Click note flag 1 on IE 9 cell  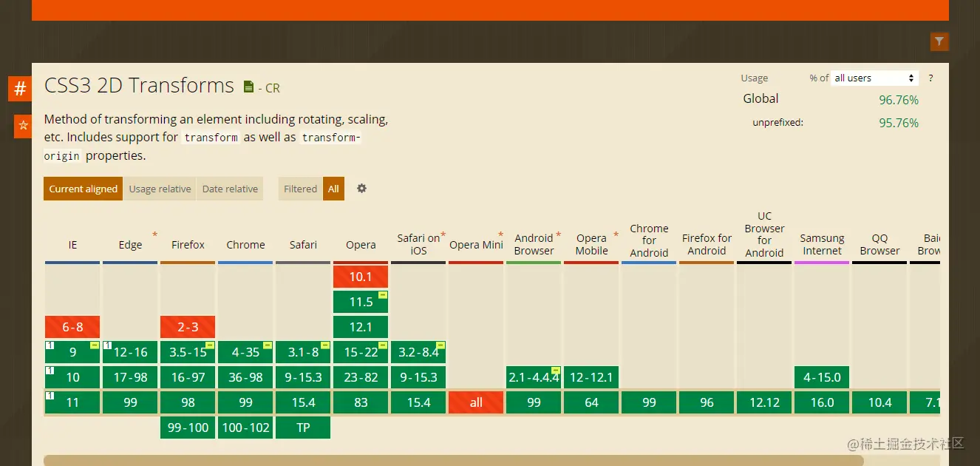(x=49, y=345)
